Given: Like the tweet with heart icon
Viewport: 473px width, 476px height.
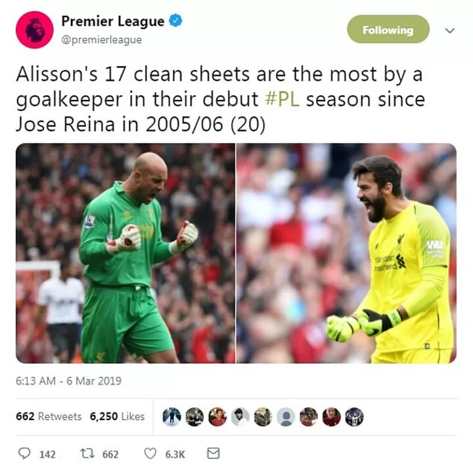Looking at the screenshot, I should [150, 454].
